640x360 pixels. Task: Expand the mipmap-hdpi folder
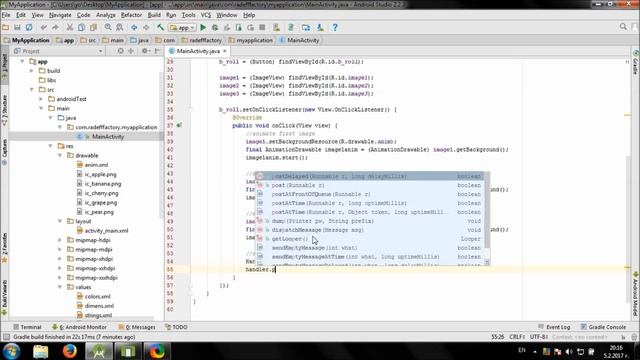(x=60, y=240)
